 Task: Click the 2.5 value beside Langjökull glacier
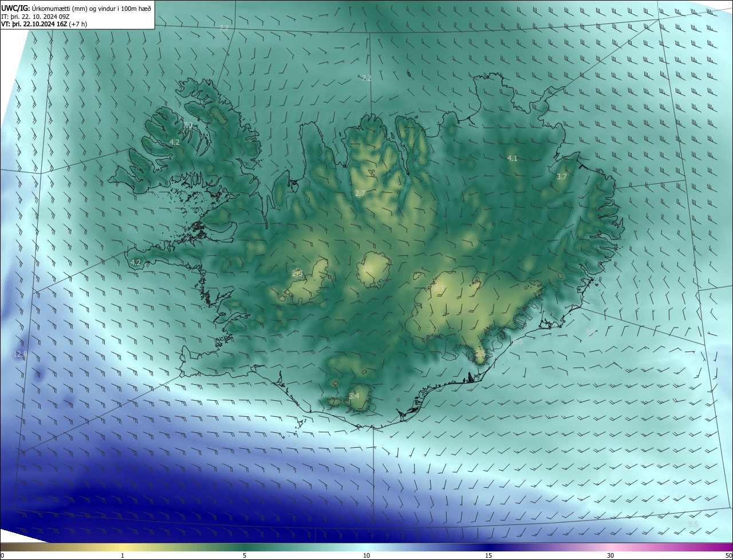pos(297,274)
